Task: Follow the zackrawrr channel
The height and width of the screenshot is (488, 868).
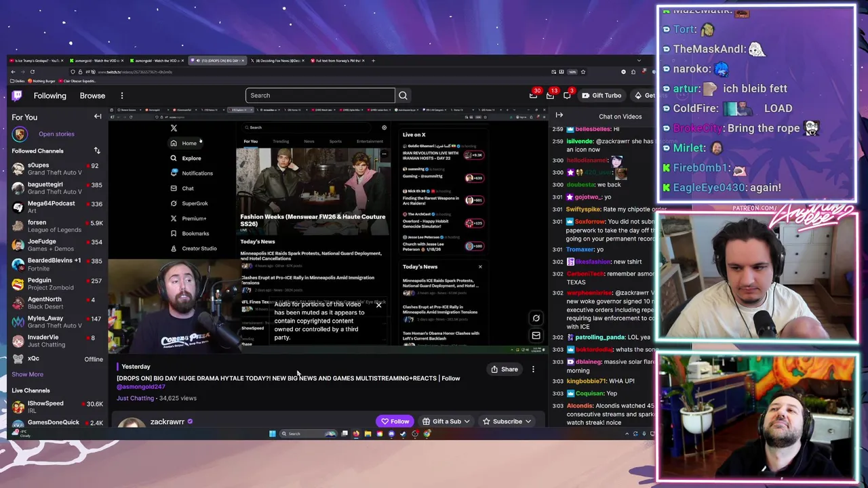Action: 395,422
